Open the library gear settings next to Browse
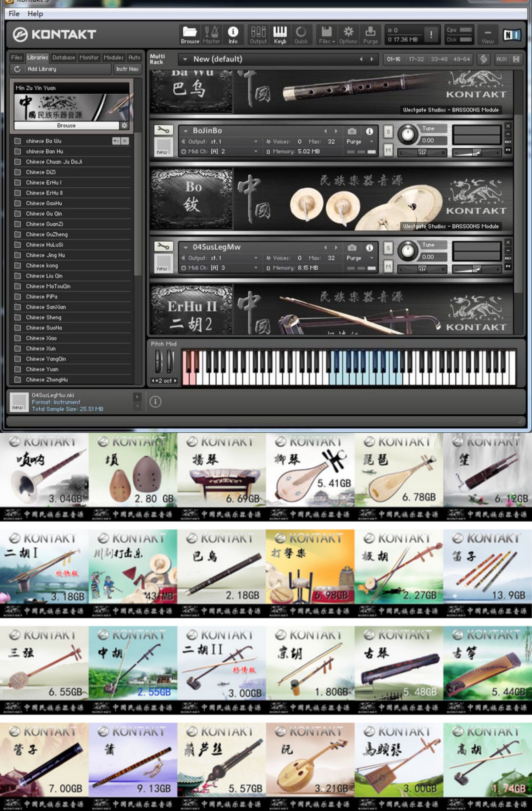 [124, 125]
